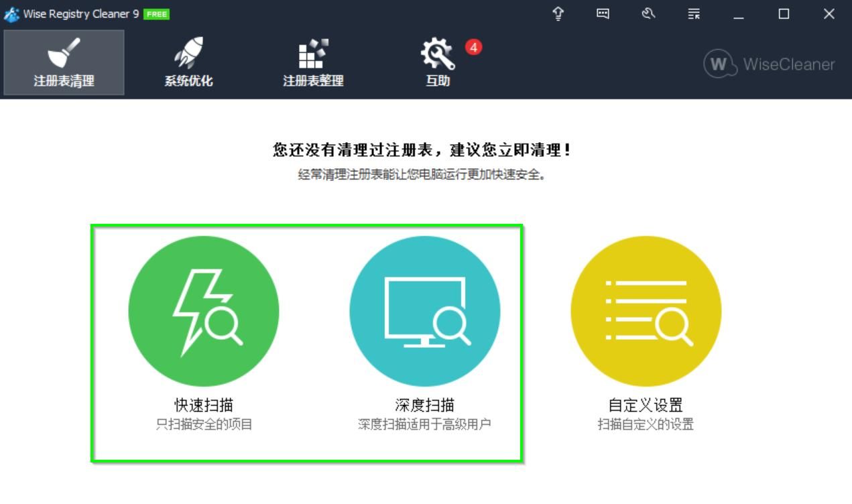Open the wrench-and-screwdriver 互助 icon

coord(437,54)
